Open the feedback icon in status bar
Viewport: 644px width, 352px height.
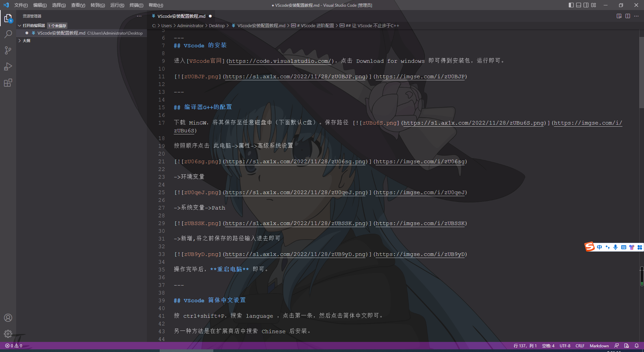616,346
